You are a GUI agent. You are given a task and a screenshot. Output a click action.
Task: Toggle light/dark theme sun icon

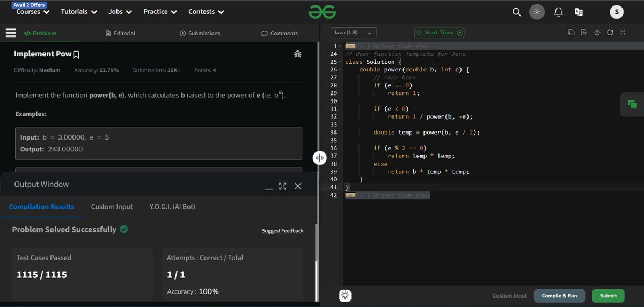pyautogui.click(x=536, y=12)
